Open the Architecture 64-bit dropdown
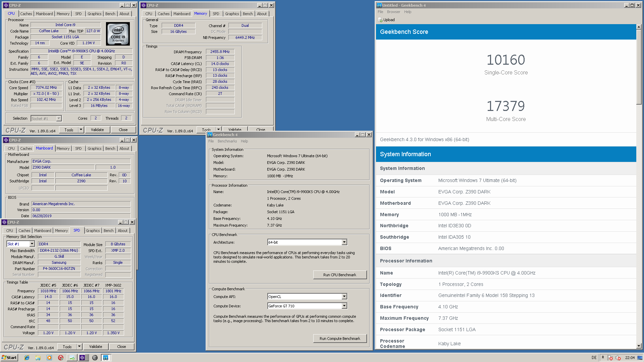 [x=344, y=242]
